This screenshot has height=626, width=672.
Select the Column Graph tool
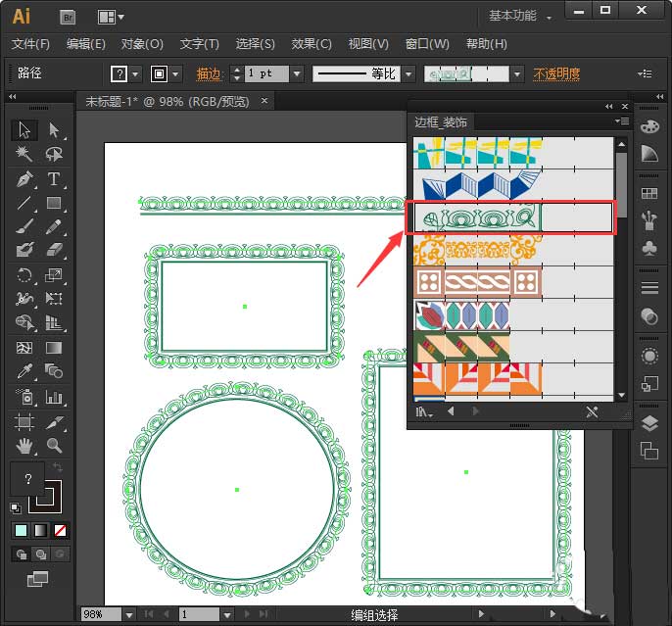click(x=54, y=397)
